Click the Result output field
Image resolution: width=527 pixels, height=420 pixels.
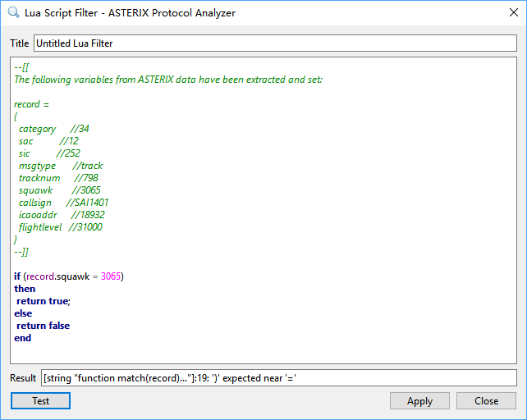(x=278, y=377)
